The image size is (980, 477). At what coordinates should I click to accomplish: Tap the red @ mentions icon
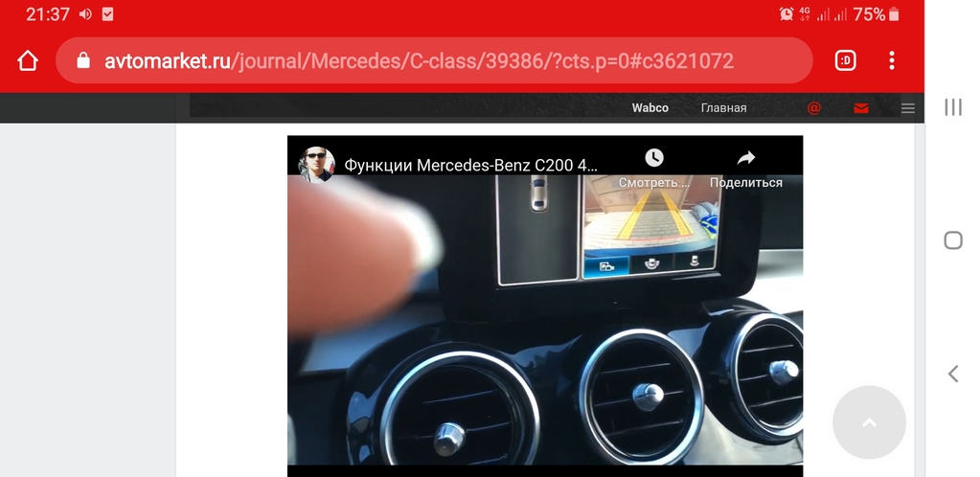pyautogui.click(x=813, y=108)
